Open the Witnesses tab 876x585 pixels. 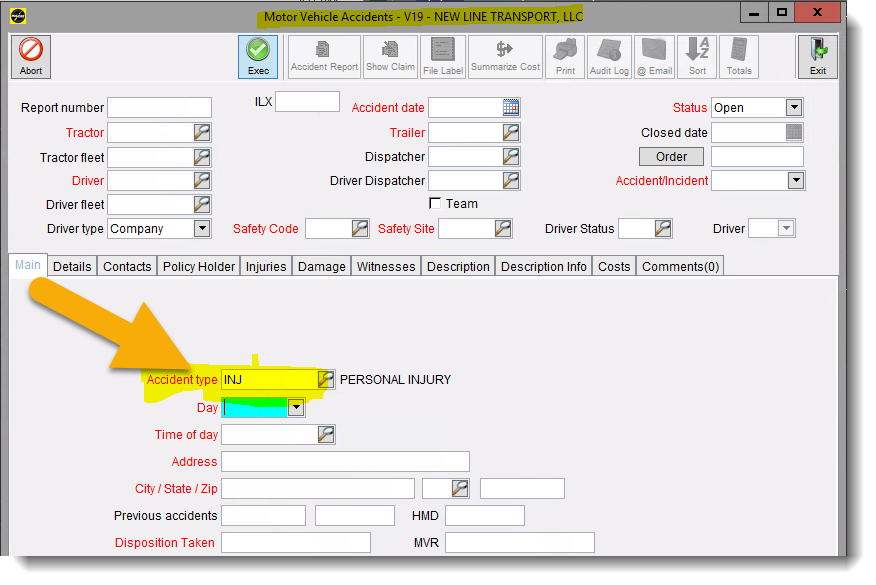pyautogui.click(x=386, y=267)
